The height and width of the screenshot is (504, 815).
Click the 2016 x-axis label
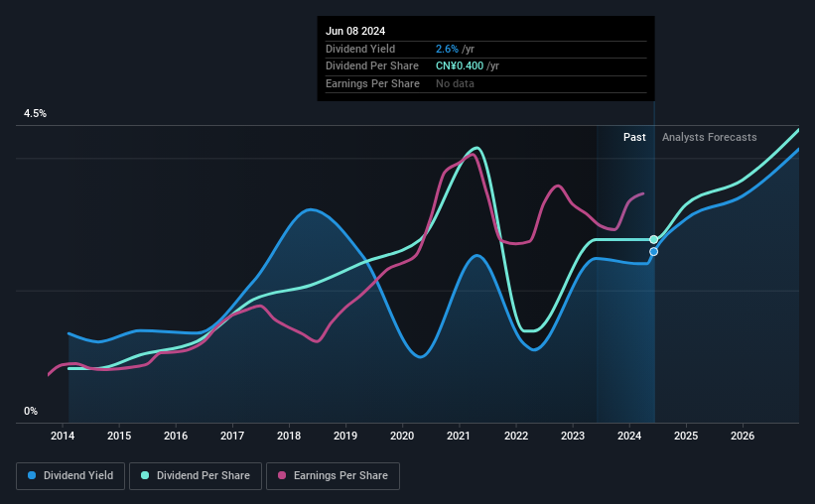click(x=176, y=436)
